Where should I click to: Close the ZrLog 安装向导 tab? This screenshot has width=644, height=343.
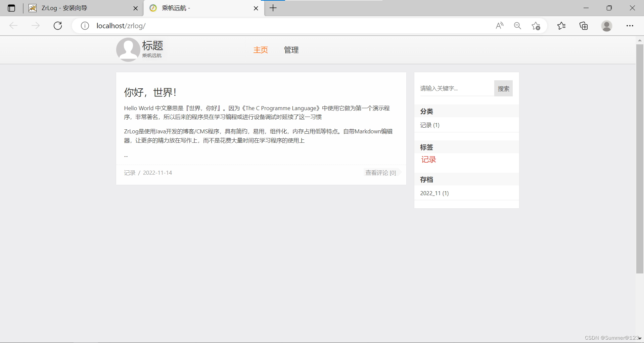pyautogui.click(x=136, y=8)
